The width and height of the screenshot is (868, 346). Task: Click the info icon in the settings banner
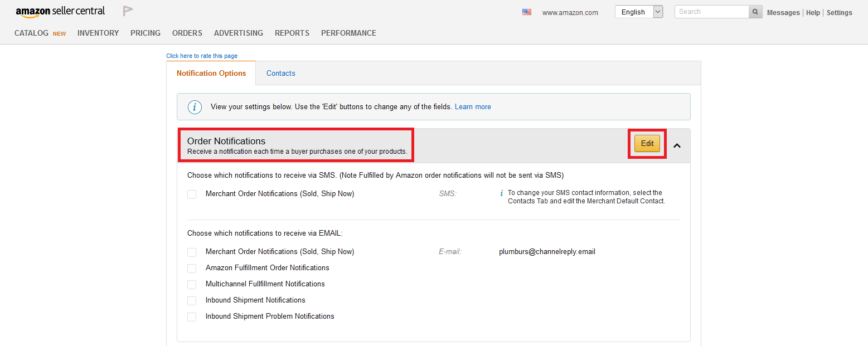click(x=195, y=107)
